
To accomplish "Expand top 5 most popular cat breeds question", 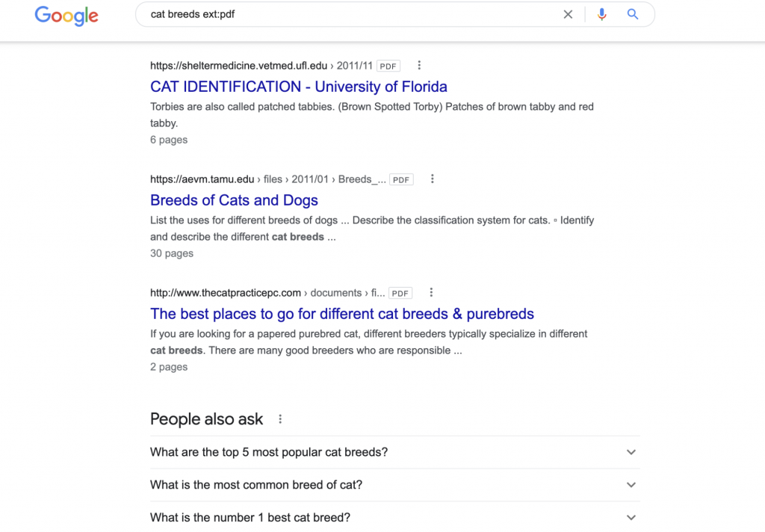I will (395, 453).
